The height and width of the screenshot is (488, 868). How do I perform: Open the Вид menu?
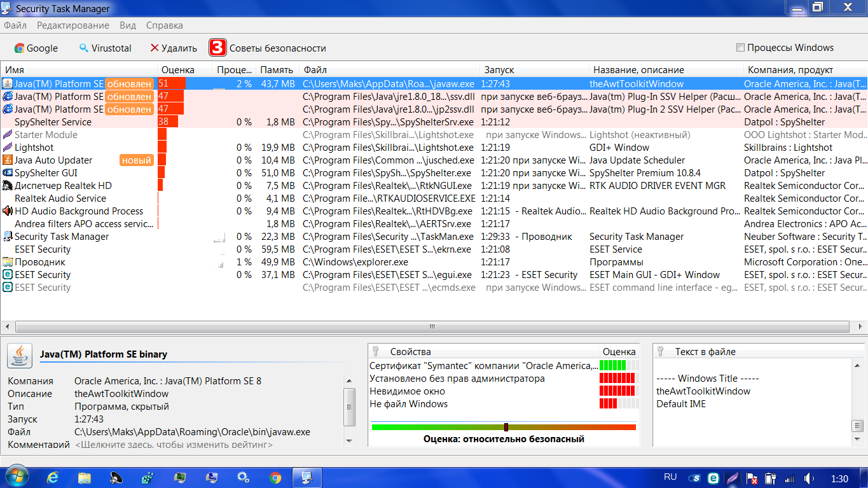[128, 25]
